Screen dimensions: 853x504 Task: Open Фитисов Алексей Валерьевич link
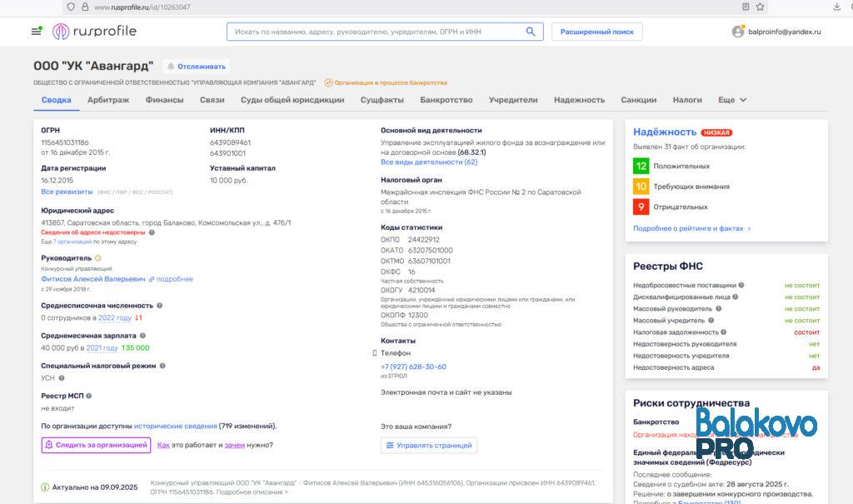pos(93,279)
